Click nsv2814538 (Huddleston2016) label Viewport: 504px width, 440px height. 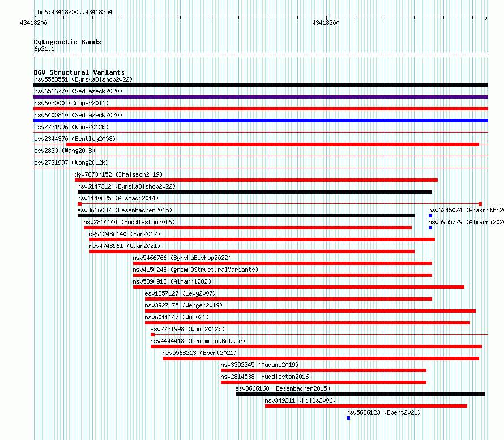267,377
